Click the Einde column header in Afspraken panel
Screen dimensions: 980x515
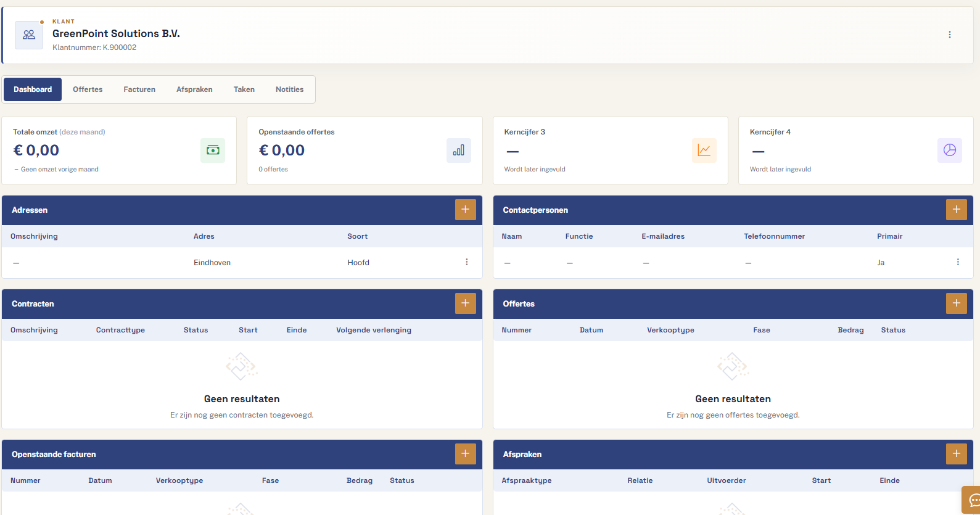point(890,480)
